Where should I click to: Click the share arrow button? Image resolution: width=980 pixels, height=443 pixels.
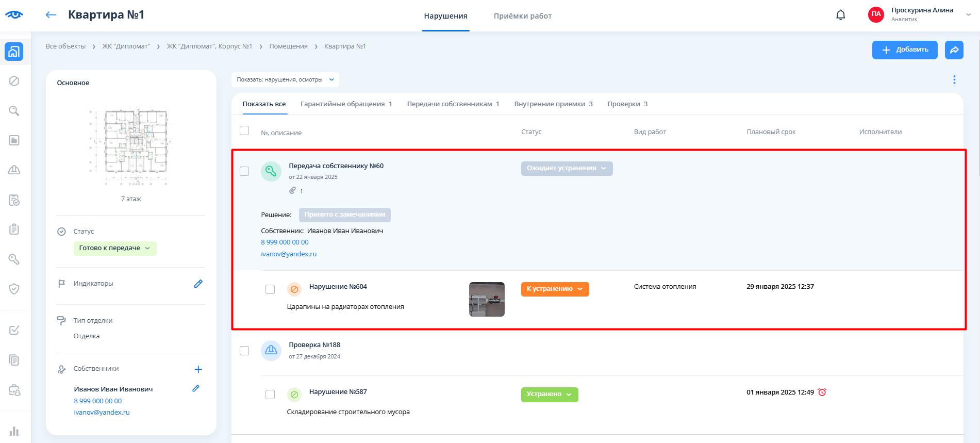tap(954, 50)
